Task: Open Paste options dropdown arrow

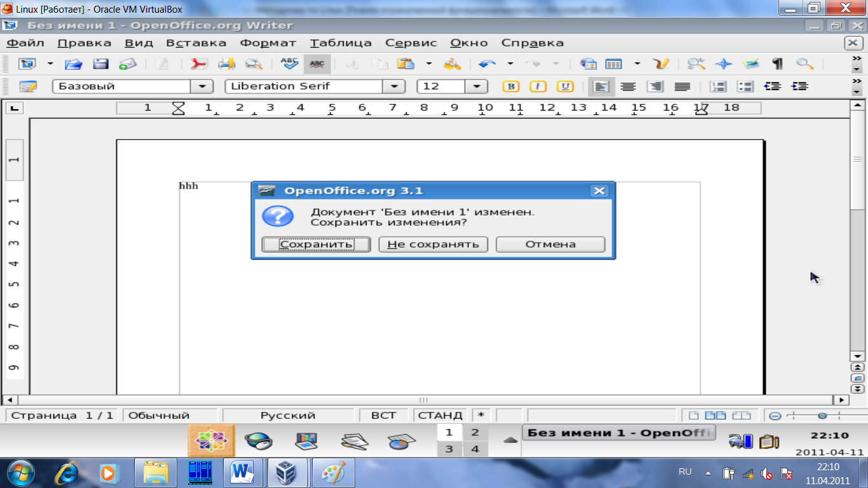Action: coord(429,64)
